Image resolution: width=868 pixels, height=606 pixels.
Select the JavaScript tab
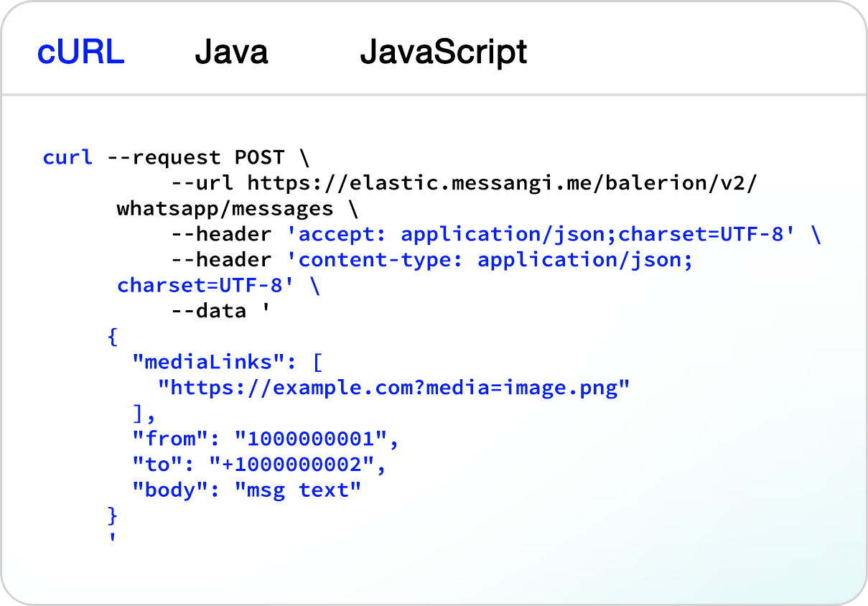[x=443, y=52]
